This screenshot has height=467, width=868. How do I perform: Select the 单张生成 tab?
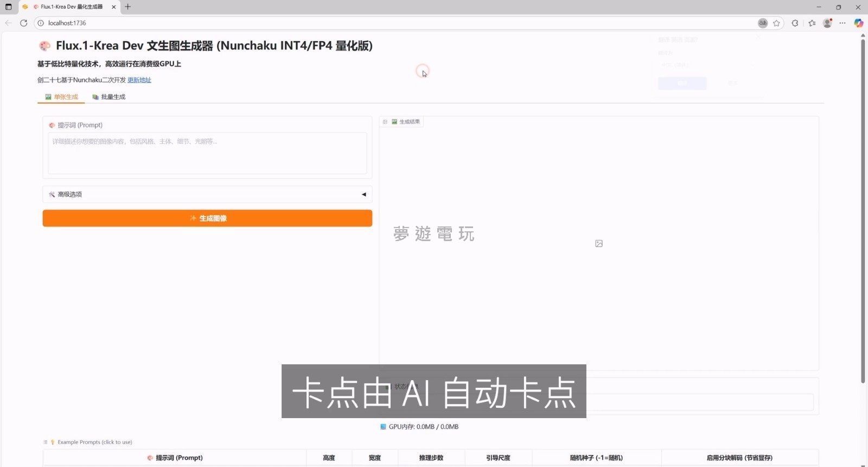click(x=61, y=97)
